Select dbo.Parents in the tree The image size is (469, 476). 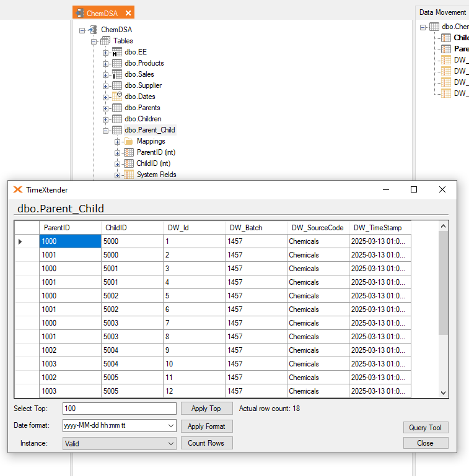(x=142, y=108)
